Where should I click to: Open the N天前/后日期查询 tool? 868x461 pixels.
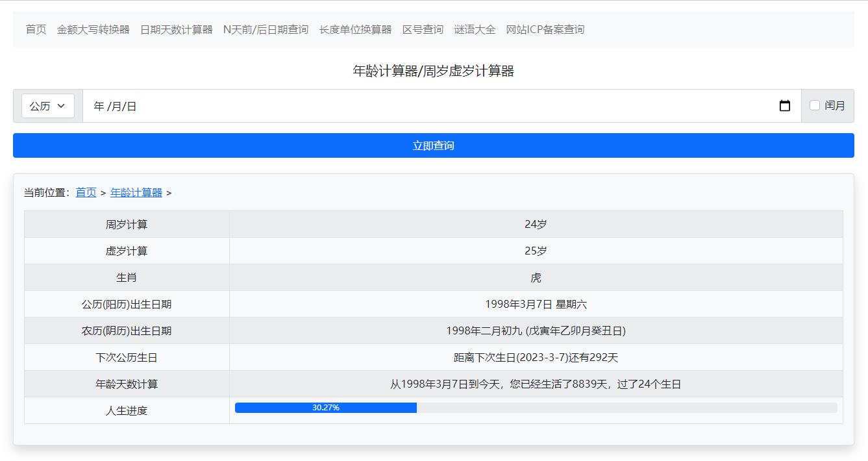coord(265,29)
